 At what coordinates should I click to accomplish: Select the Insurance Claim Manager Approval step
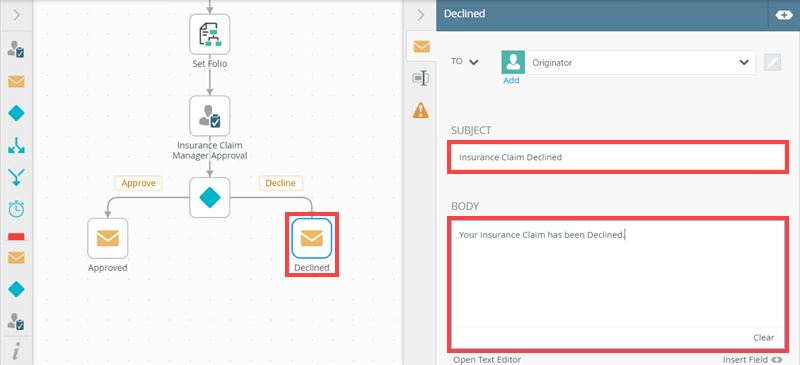point(210,116)
